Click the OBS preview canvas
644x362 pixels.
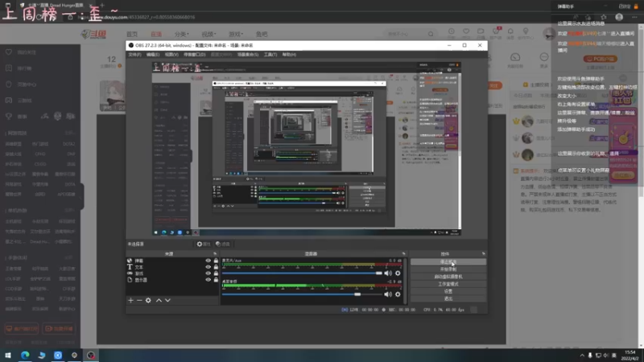point(307,149)
